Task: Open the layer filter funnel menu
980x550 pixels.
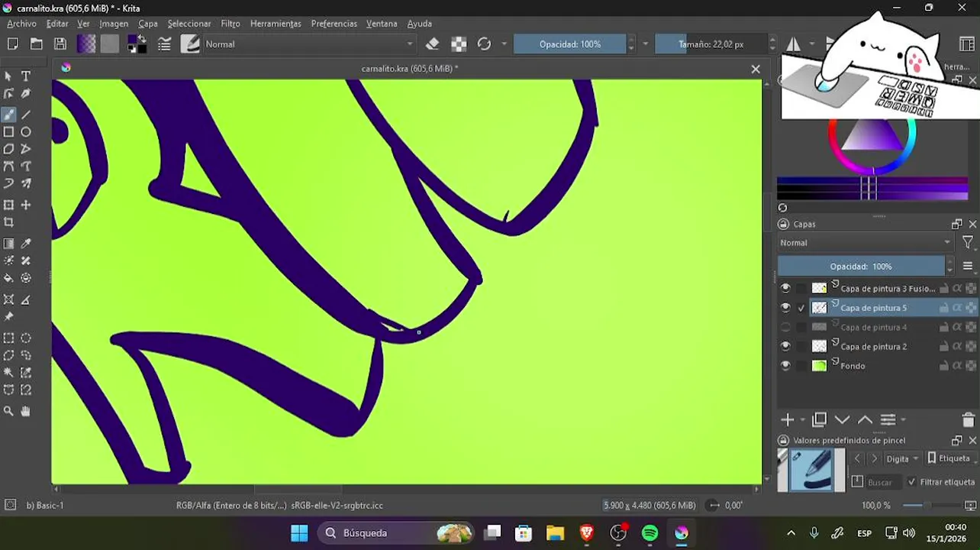Action: coord(968,242)
